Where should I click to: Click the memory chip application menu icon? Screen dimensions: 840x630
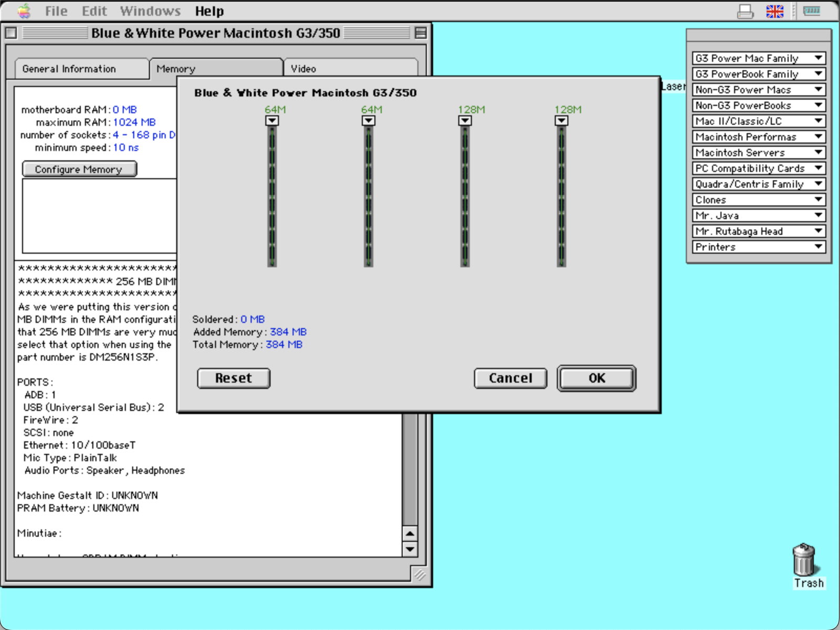(x=811, y=10)
